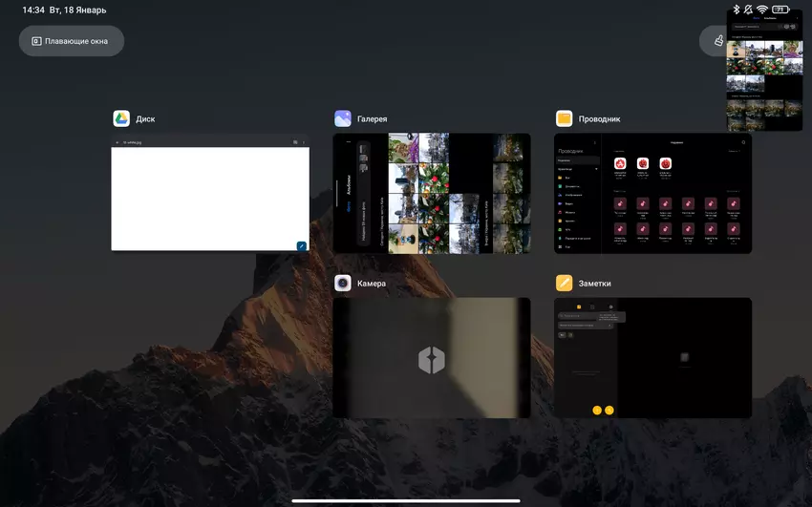Image resolution: width=812 pixels, height=507 pixels.
Task: Tap the yellow File Manager app icon
Action: point(565,118)
